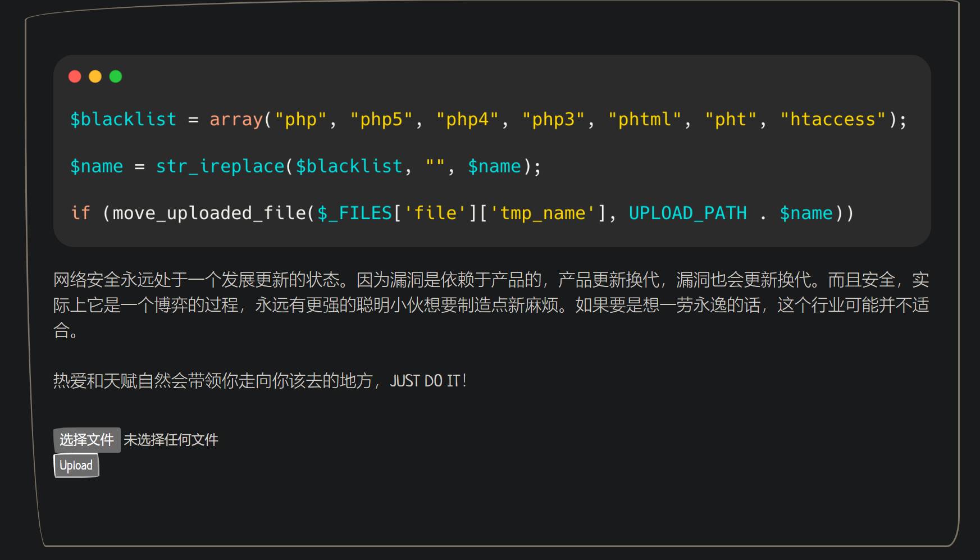Click the "php4" string in the blacklist
Screen dimensions: 980x560
tap(467, 120)
